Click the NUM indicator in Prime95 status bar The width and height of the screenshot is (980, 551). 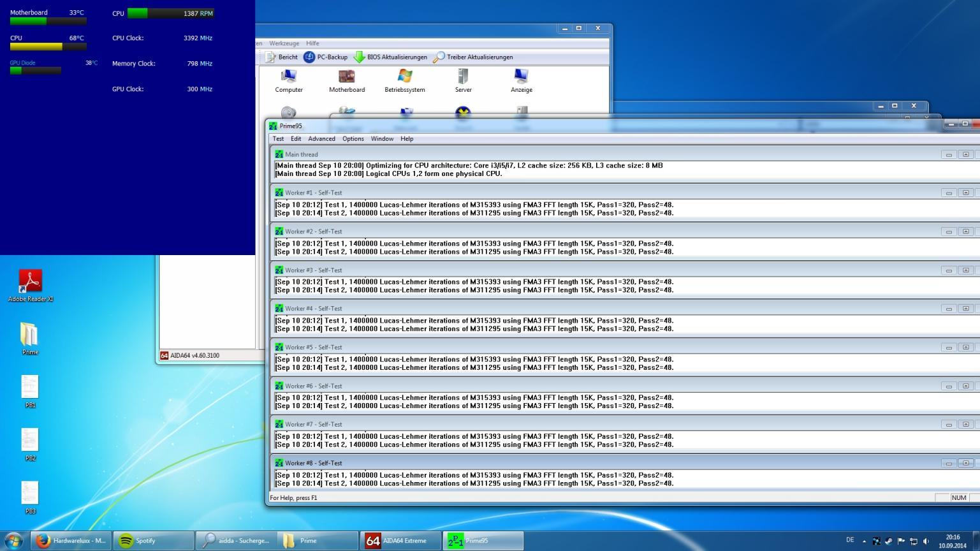(x=959, y=497)
